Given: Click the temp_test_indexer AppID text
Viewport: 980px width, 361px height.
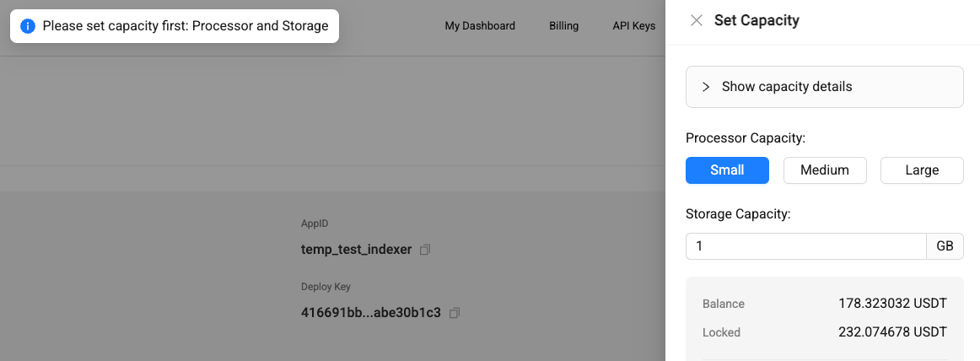Looking at the screenshot, I should (356, 250).
